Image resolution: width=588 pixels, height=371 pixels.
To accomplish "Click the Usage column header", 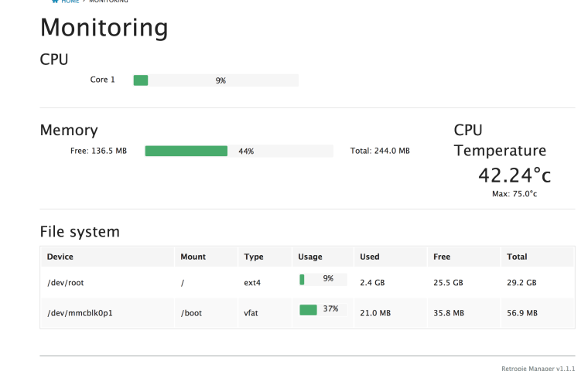I will (x=309, y=257).
